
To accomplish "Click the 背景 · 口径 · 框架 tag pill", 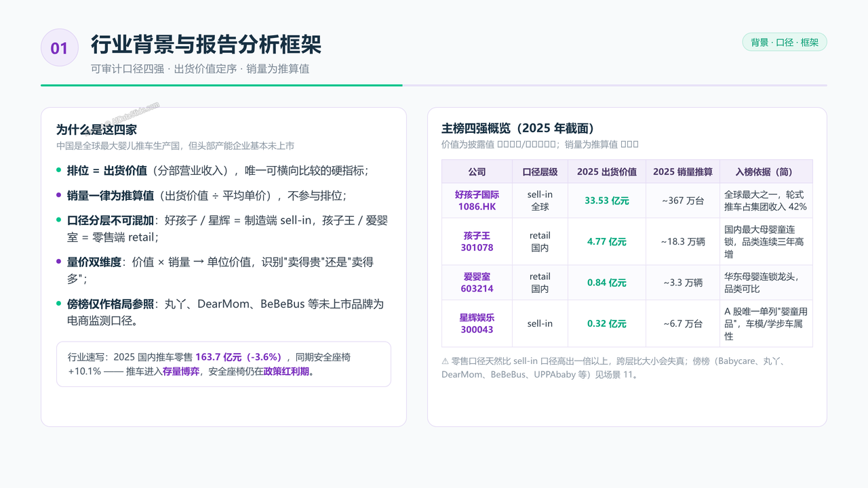I will (x=785, y=42).
